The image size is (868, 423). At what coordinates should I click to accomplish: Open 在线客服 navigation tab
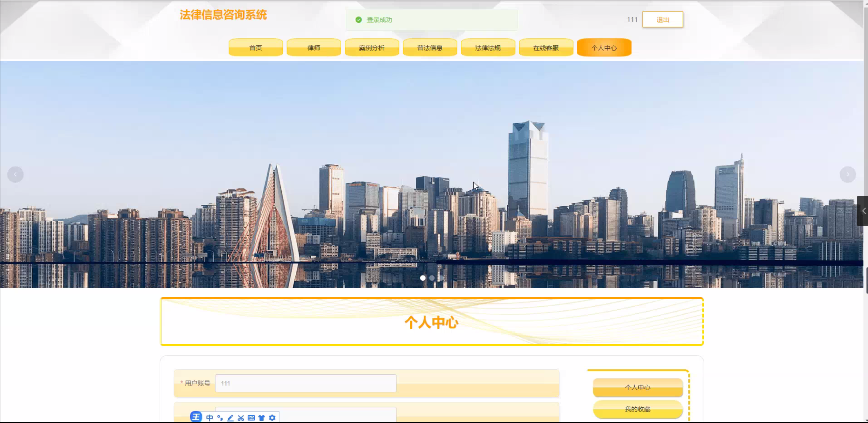546,48
